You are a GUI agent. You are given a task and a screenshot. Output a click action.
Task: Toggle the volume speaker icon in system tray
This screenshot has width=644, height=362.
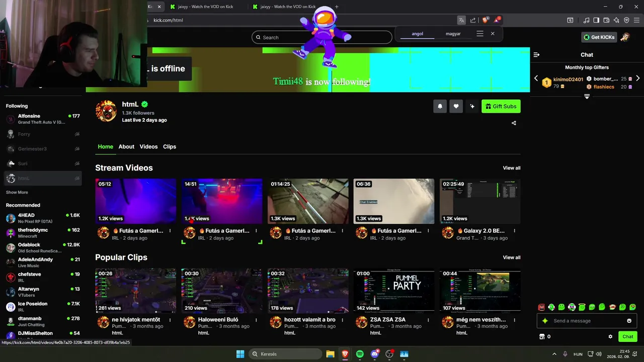[598, 354]
